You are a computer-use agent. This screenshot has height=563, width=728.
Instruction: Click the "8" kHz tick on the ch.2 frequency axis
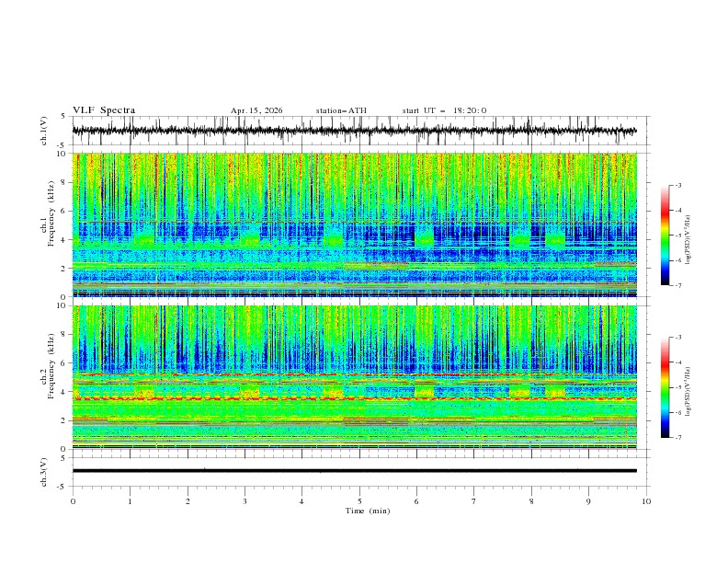[x=63, y=334]
